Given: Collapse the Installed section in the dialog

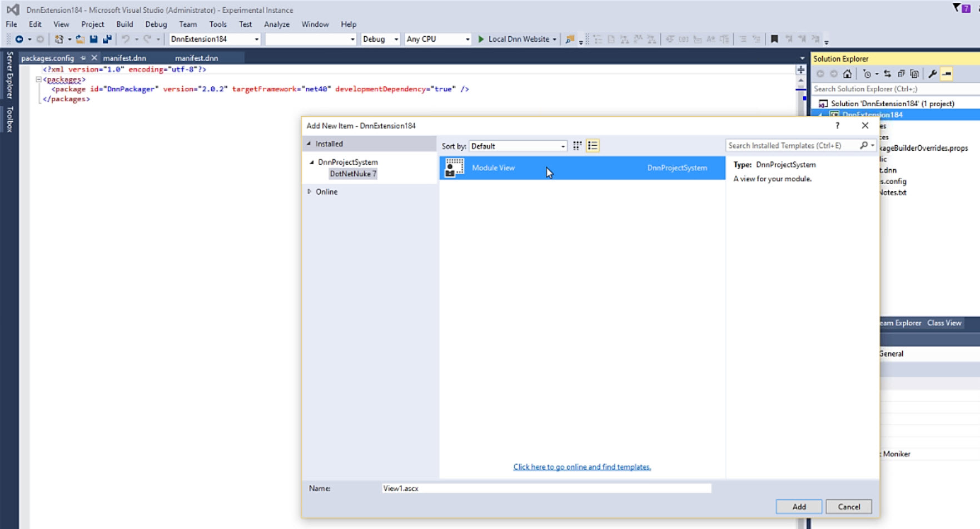Looking at the screenshot, I should (309, 144).
